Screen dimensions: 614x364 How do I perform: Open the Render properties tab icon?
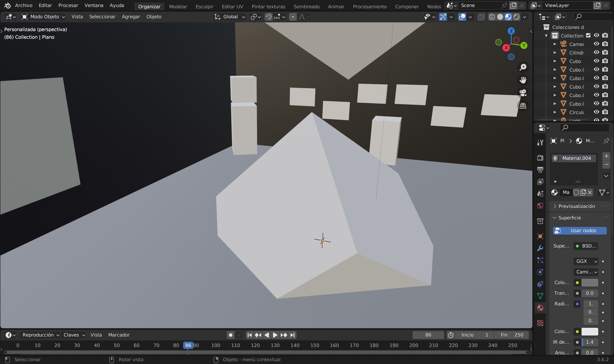[x=540, y=158]
